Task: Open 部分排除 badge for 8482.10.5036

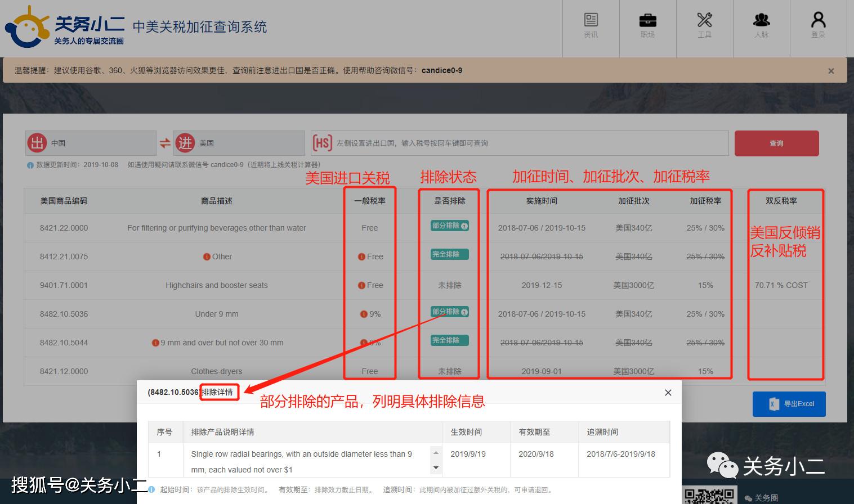Action: 450,312
